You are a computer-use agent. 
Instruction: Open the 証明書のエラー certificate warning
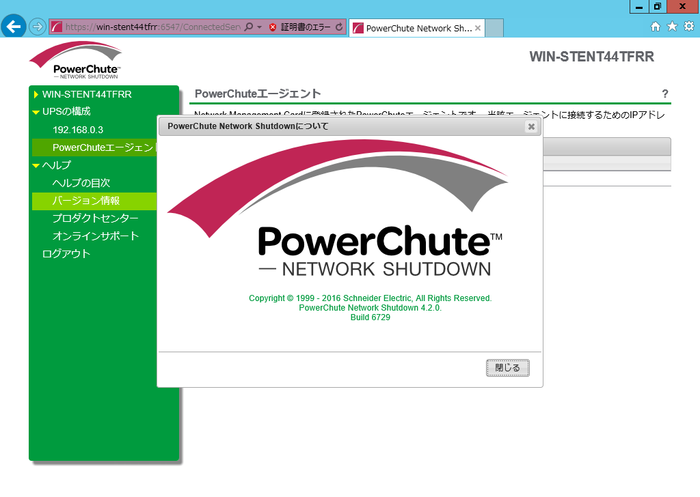[305, 27]
